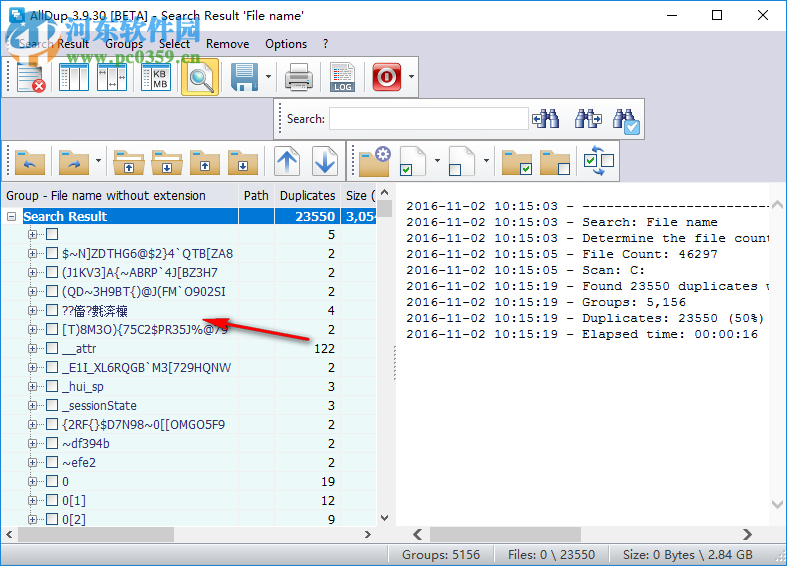Click the page with empty checkbox icon
This screenshot has height=566, width=787.
462,161
